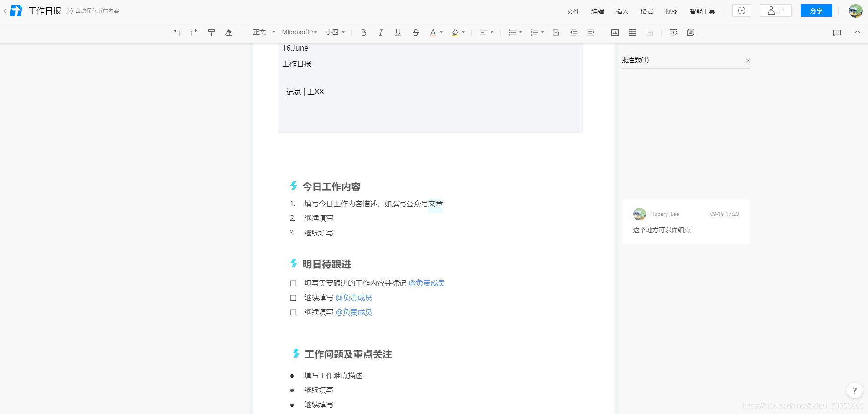This screenshot has height=414, width=868.
Task: Click the highlighted commented word 文章
Action: click(x=435, y=204)
